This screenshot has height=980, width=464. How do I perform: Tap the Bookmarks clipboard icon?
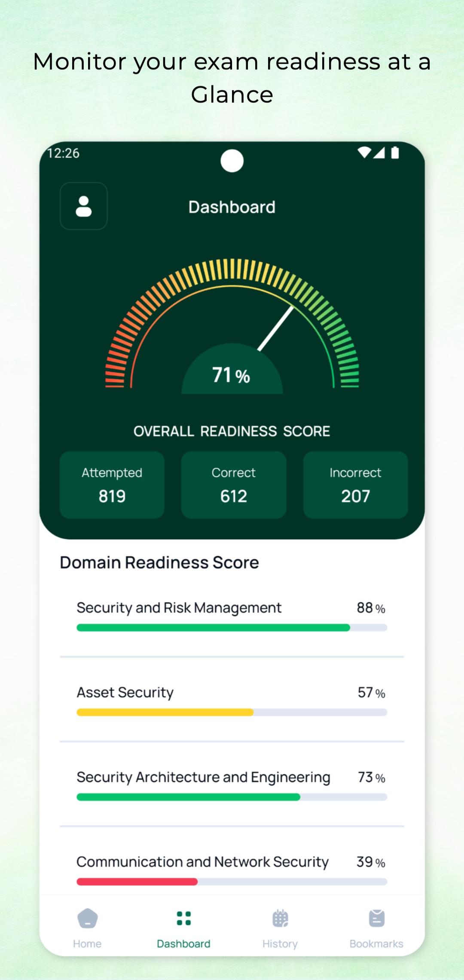tap(376, 919)
